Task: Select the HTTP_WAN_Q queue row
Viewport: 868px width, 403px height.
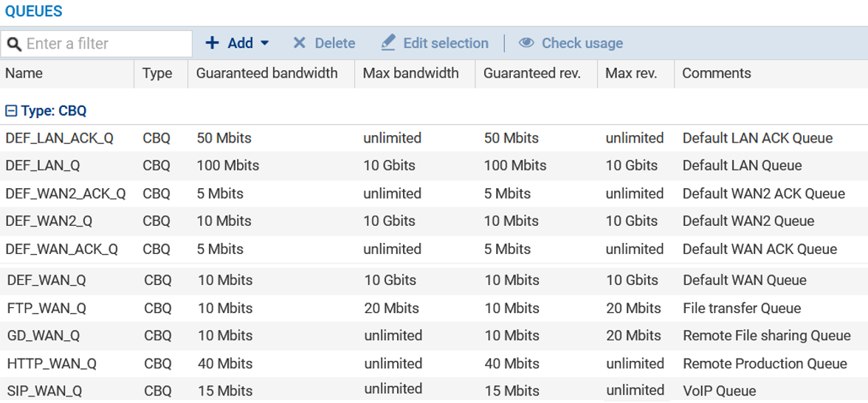Action: click(52, 363)
